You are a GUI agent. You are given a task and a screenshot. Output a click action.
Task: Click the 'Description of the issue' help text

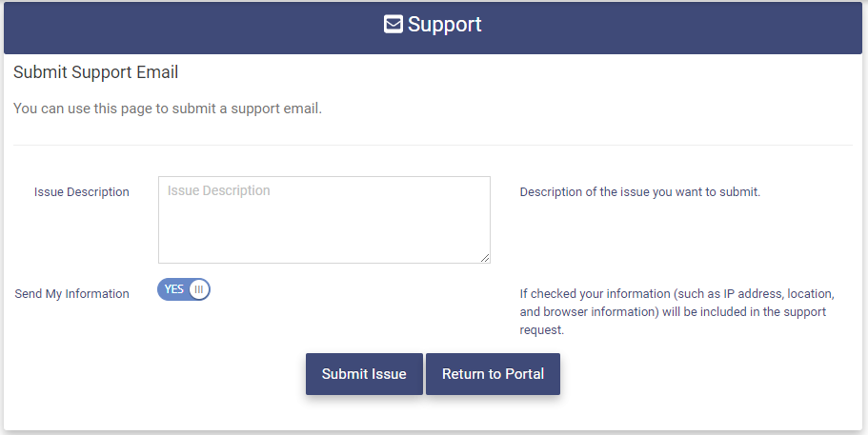click(639, 192)
